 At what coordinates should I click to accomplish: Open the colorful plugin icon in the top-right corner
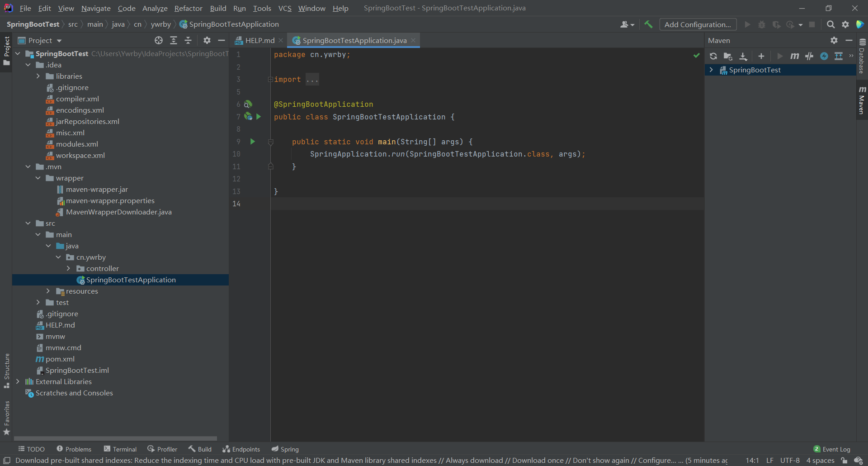coord(860,24)
